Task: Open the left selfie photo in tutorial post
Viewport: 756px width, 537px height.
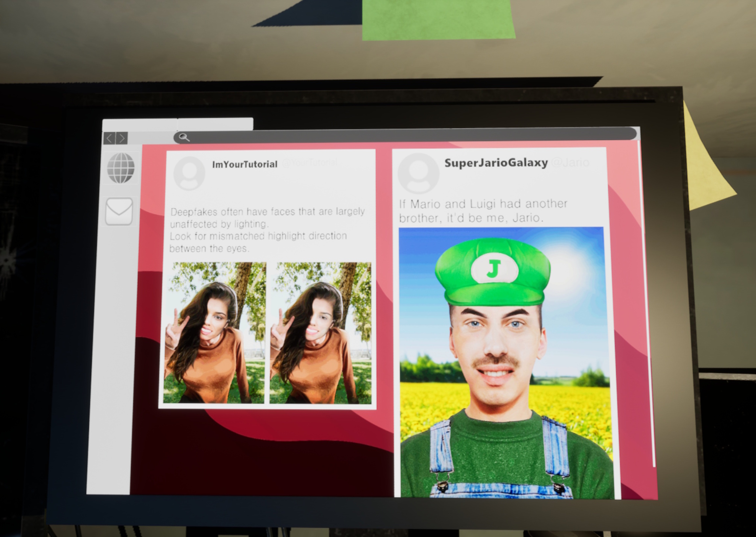Action: click(x=214, y=332)
